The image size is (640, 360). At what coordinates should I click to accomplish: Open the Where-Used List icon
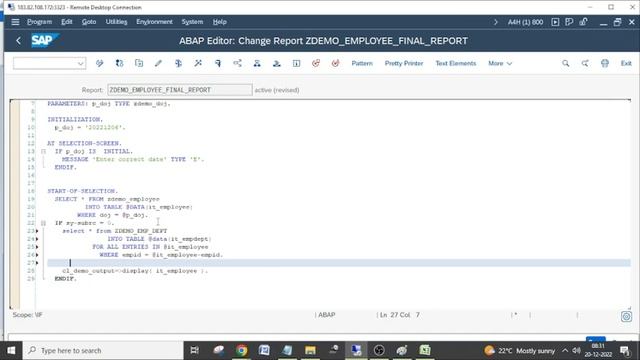click(237, 63)
